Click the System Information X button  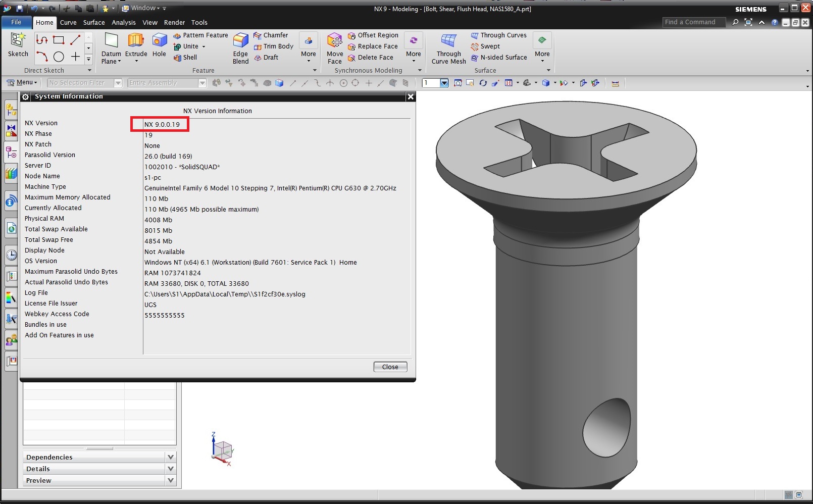pos(411,96)
